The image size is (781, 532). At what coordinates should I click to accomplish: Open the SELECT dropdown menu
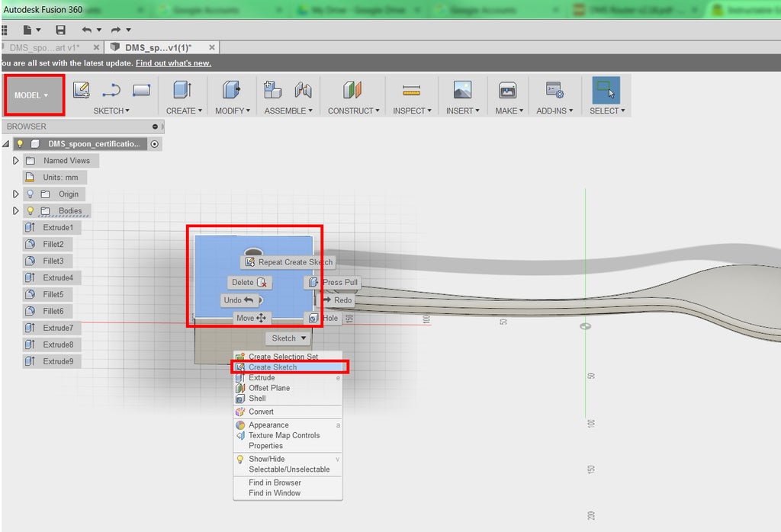[x=606, y=111]
